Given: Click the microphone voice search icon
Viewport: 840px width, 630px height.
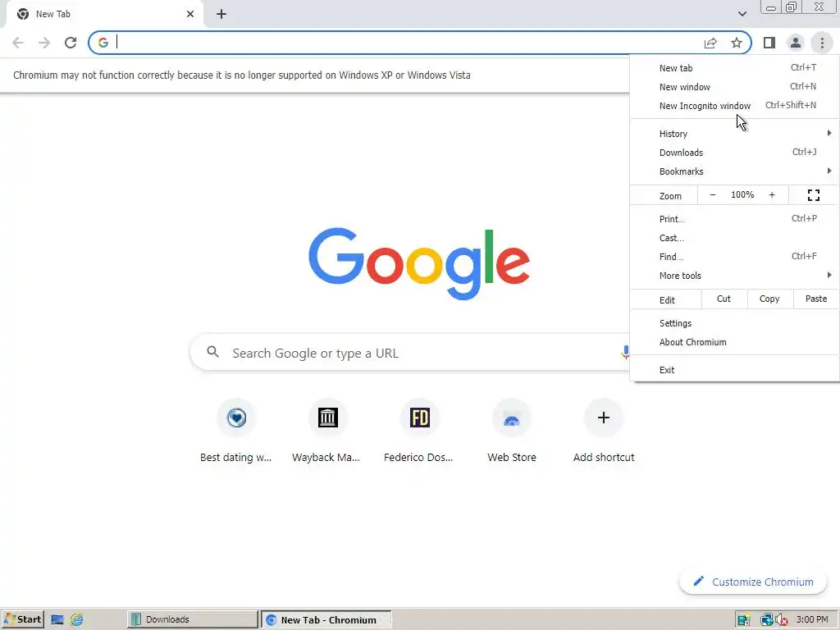Looking at the screenshot, I should [x=624, y=352].
